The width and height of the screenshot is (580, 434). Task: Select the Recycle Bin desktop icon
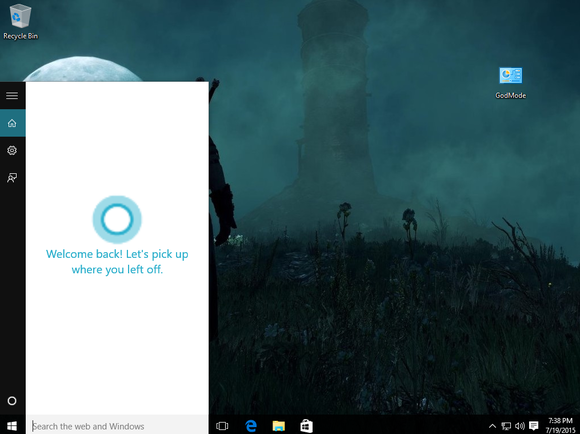click(20, 21)
